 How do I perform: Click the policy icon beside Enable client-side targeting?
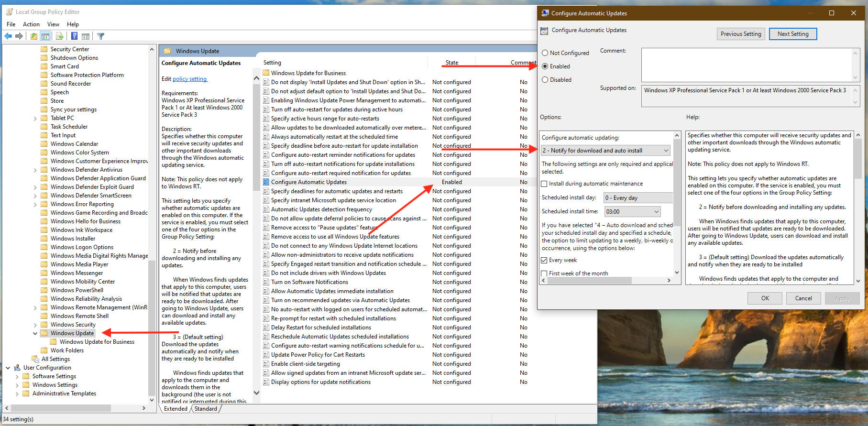pyautogui.click(x=266, y=364)
